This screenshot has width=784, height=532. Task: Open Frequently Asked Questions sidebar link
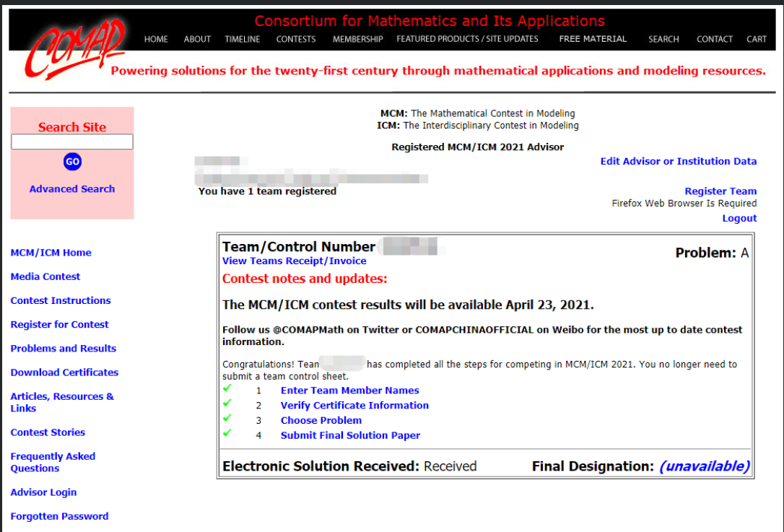click(x=53, y=462)
